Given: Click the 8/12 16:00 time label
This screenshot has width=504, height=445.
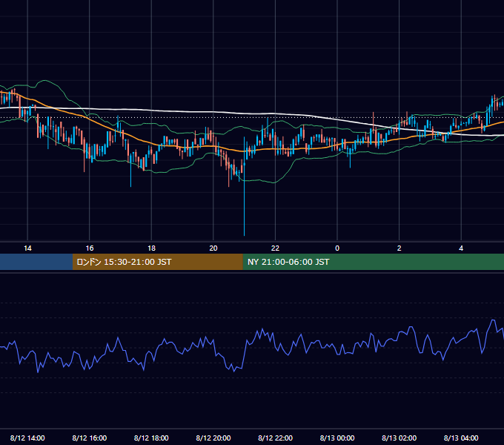Looking at the screenshot, I should 90,438.
